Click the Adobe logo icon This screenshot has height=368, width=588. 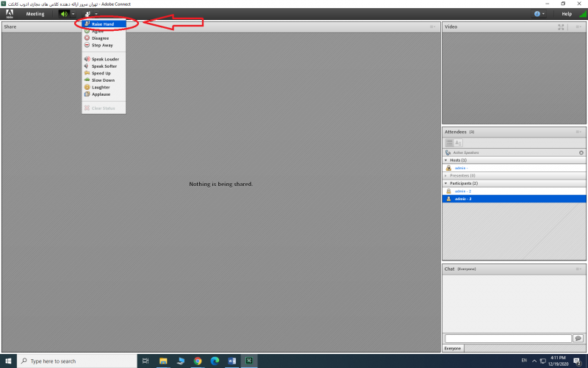click(10, 14)
